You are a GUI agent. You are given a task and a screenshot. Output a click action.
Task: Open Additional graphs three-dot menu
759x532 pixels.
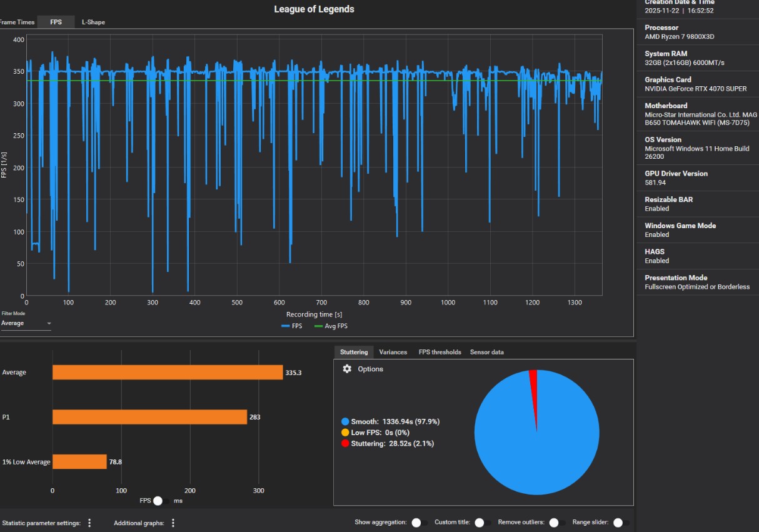(x=173, y=523)
